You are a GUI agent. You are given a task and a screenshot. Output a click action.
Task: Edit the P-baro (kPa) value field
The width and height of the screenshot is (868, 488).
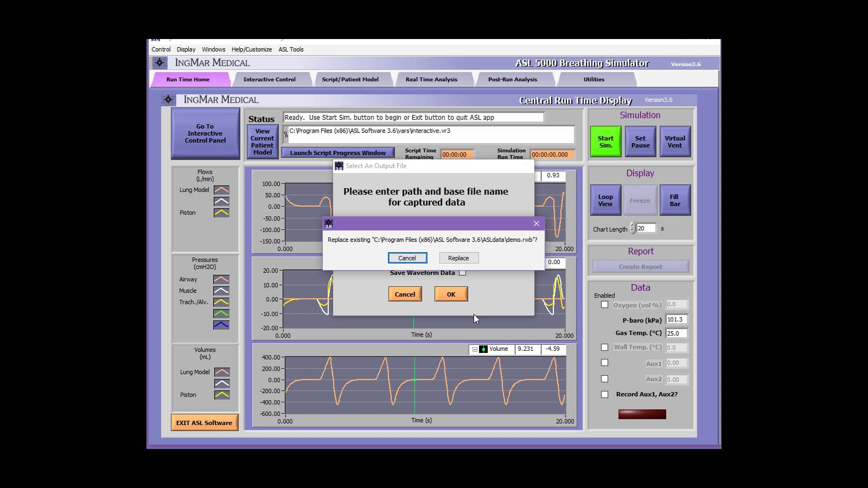676,319
